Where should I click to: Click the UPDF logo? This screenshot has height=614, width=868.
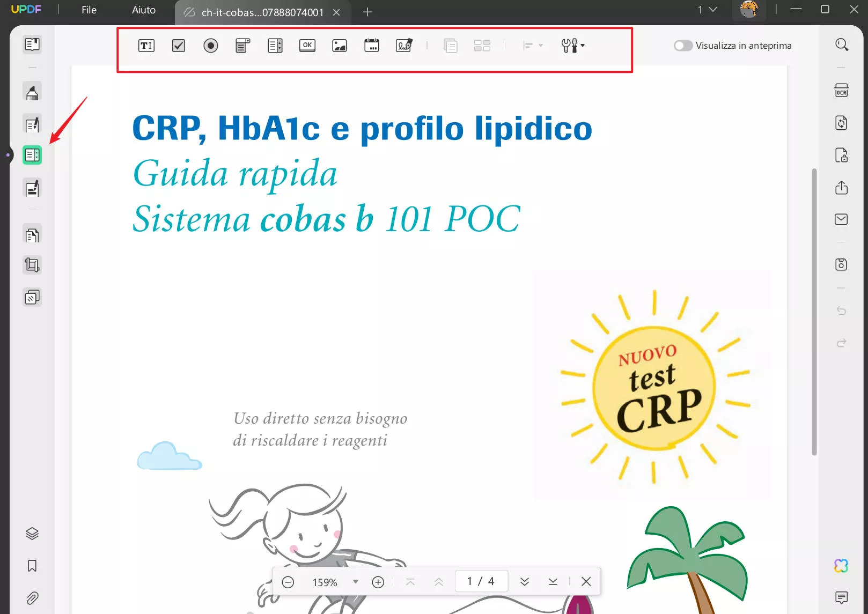click(26, 9)
